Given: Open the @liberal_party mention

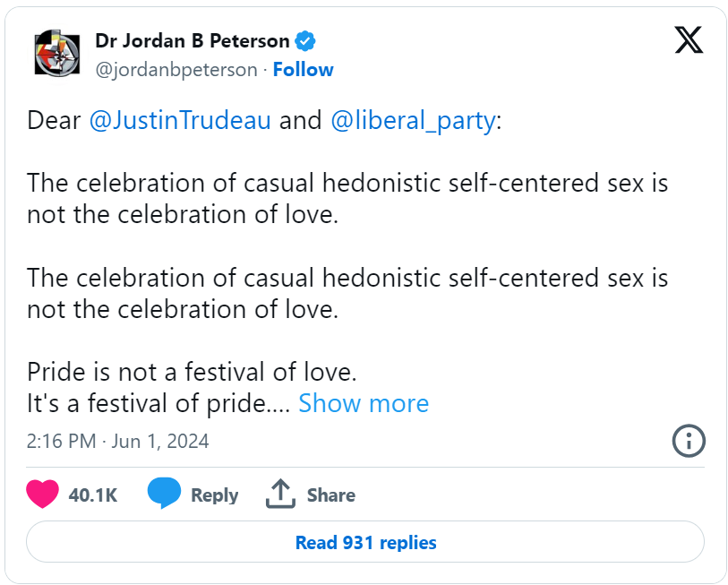Looking at the screenshot, I should pyautogui.click(x=413, y=120).
